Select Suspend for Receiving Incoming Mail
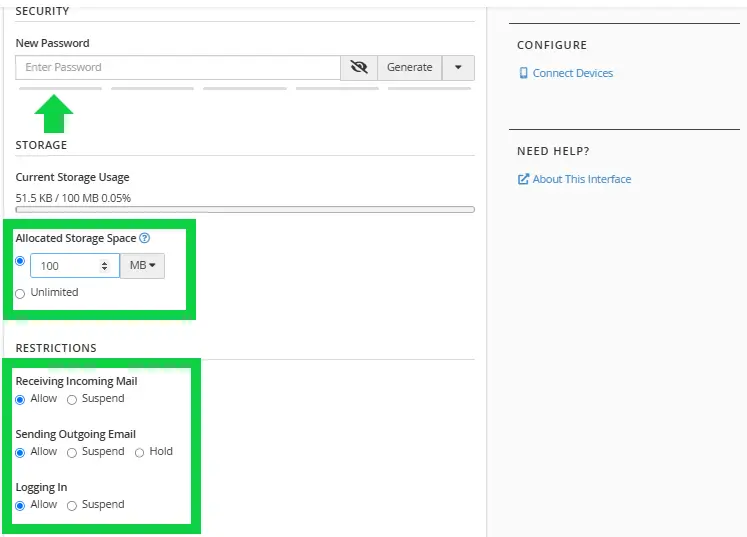The image size is (747, 537). [x=72, y=399]
